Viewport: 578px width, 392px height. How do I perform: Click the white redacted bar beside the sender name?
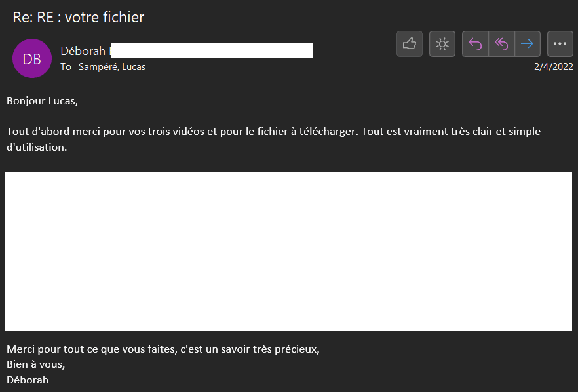click(x=211, y=50)
